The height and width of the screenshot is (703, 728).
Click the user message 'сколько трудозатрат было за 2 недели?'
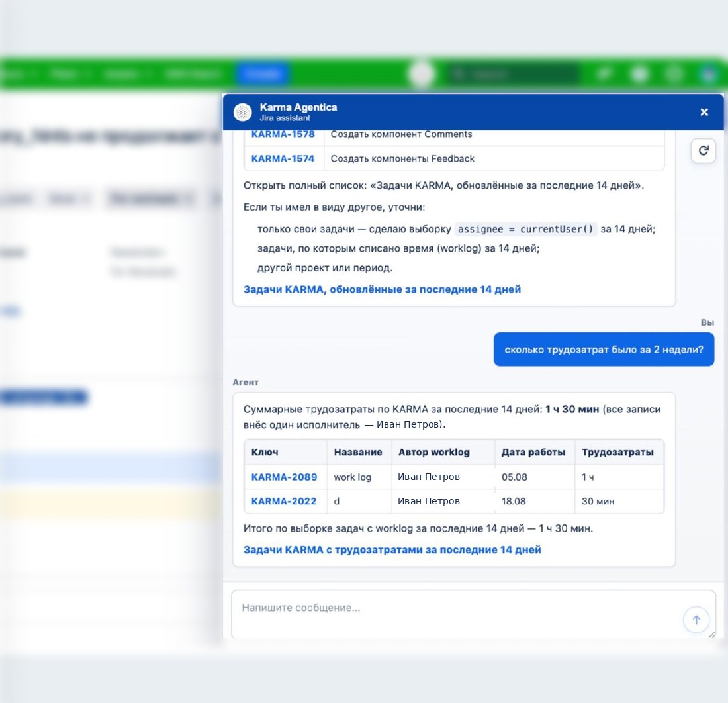tap(604, 350)
